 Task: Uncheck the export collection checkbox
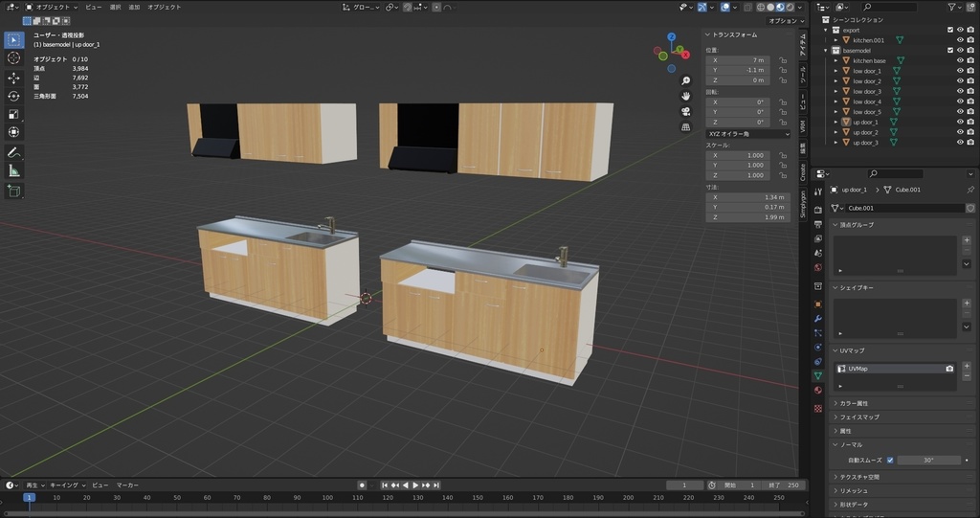949,30
